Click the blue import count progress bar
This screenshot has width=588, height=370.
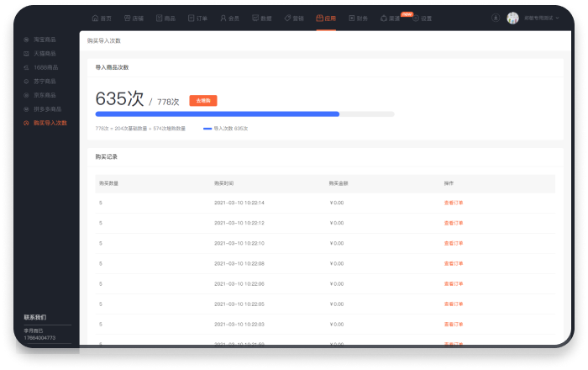217,114
